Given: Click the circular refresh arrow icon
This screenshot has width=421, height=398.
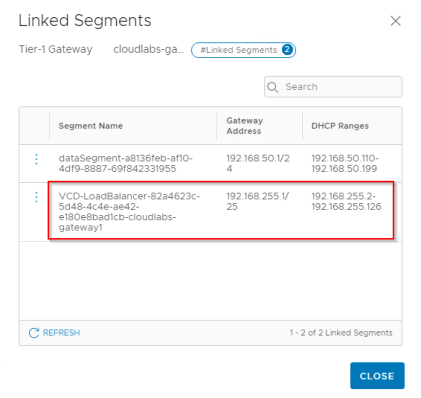Looking at the screenshot, I should click(34, 333).
